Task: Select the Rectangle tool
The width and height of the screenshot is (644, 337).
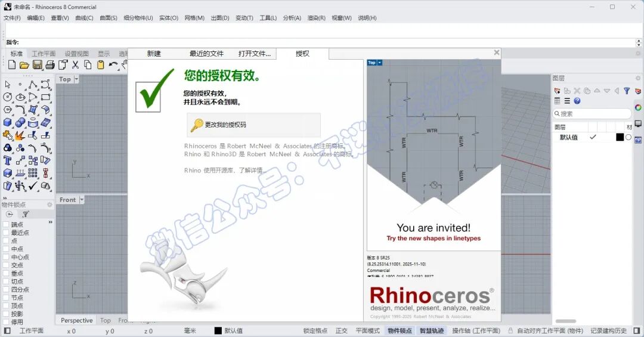Action: click(x=45, y=97)
